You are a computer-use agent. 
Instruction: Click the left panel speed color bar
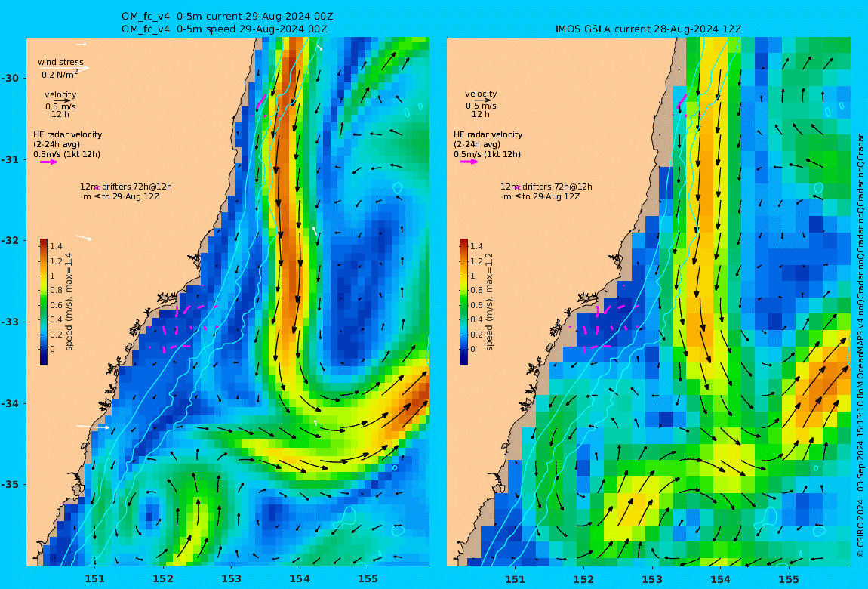pos(44,302)
